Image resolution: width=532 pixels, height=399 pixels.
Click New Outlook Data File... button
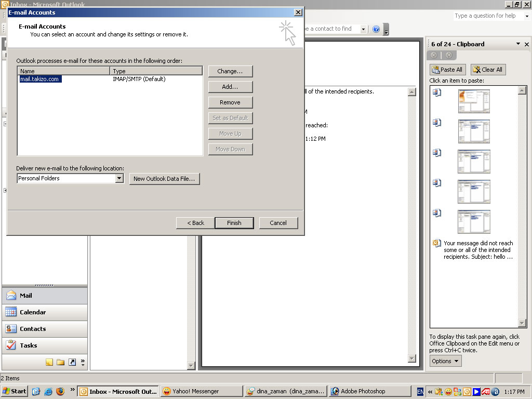pyautogui.click(x=165, y=179)
